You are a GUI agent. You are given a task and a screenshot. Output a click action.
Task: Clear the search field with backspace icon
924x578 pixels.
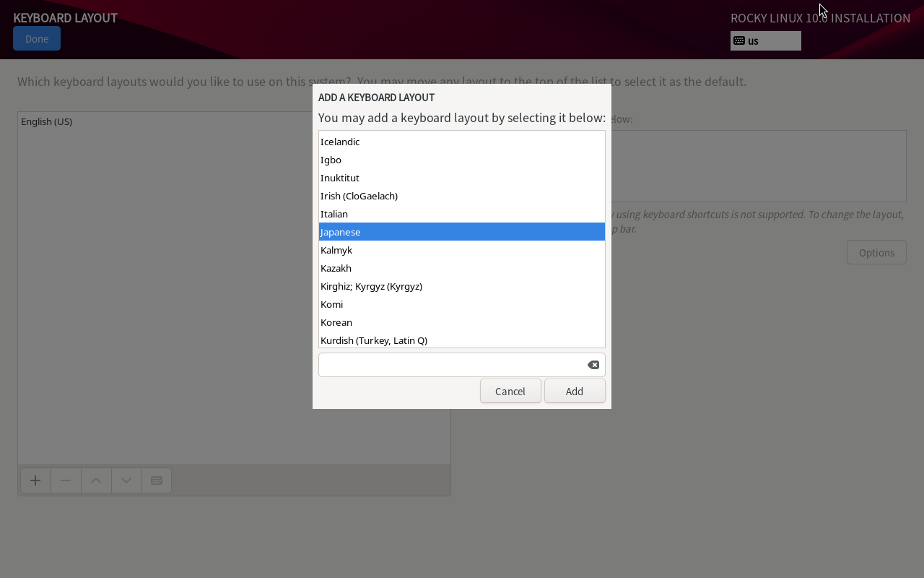593,365
